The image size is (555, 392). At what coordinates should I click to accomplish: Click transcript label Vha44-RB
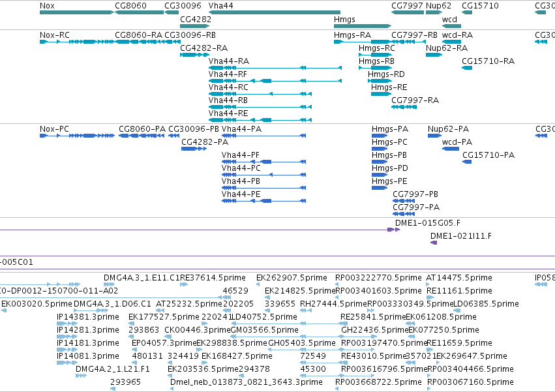pyautogui.click(x=228, y=100)
